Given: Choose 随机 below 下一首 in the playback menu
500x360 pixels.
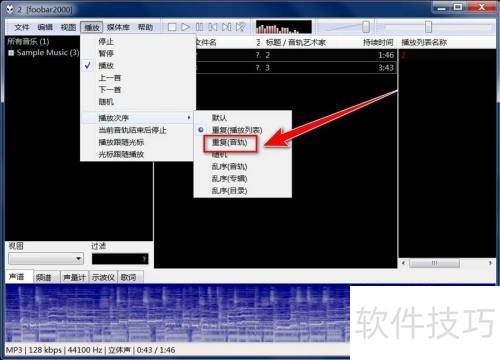Looking at the screenshot, I should (138, 102).
